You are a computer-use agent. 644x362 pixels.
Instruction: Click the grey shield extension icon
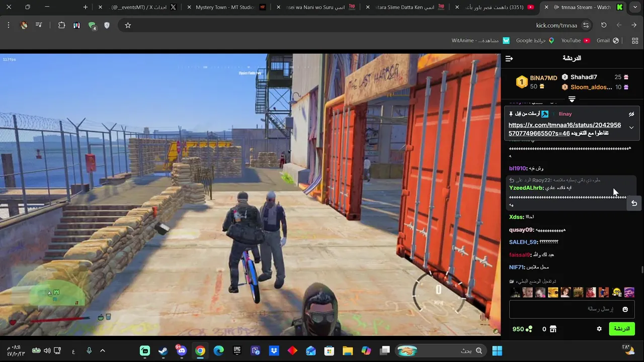click(107, 25)
